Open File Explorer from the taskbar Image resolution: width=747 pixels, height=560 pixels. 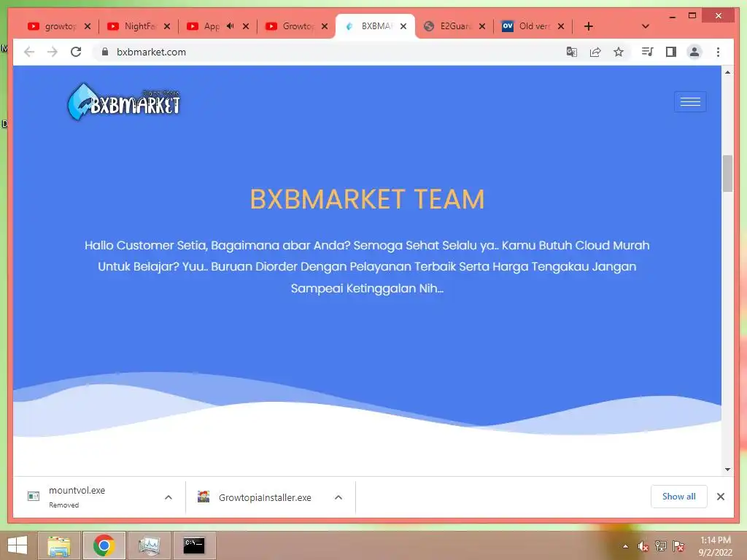tap(59, 545)
